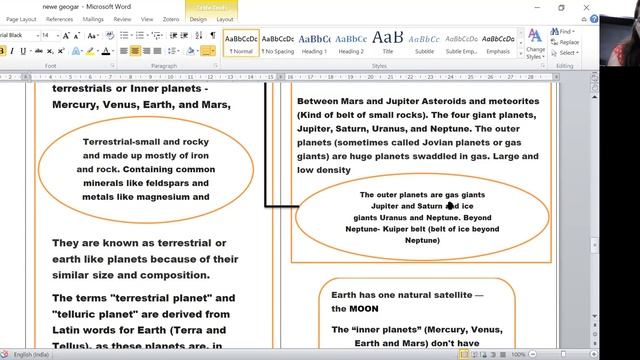Viewport: 640px width, 360px height.
Task: Open the font size dropdown
Action: (x=57, y=36)
